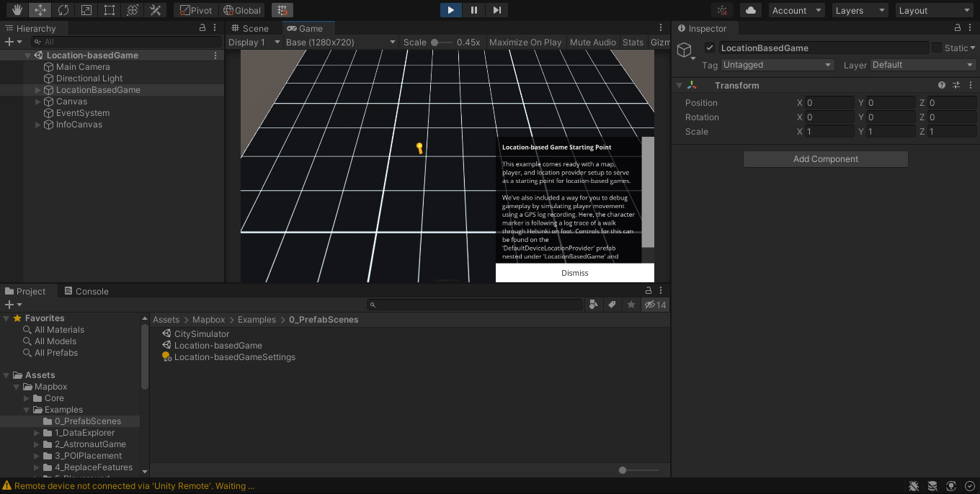Click the Project search field

[476, 305]
